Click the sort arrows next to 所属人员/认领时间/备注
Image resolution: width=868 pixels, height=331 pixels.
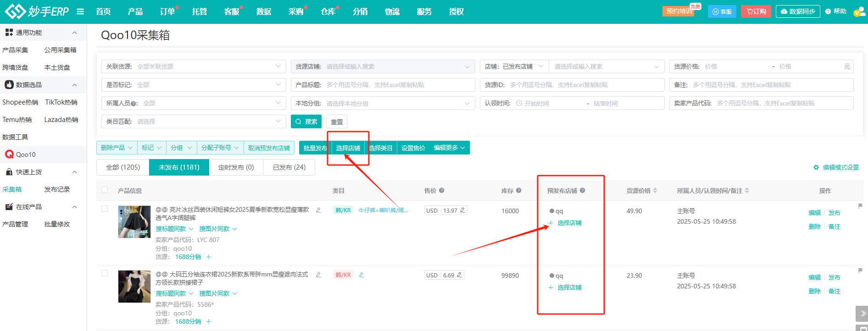click(x=747, y=190)
